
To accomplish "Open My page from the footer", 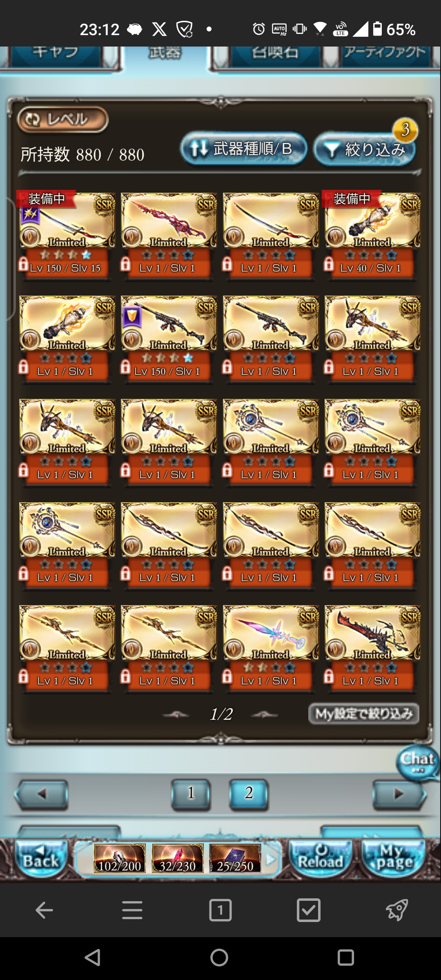I will pos(394,858).
